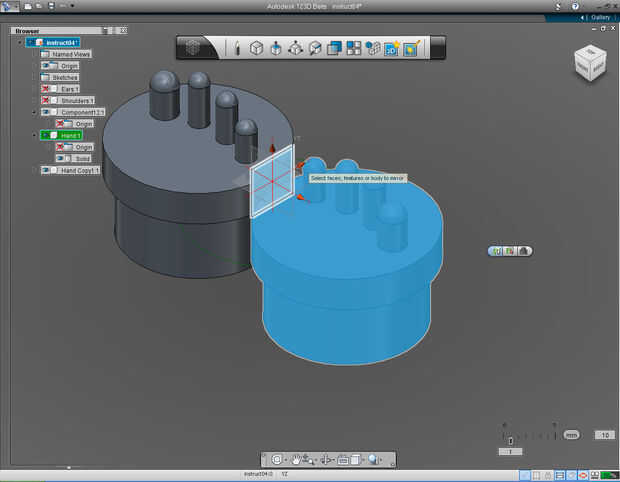Select the Primitives box tool

256,47
